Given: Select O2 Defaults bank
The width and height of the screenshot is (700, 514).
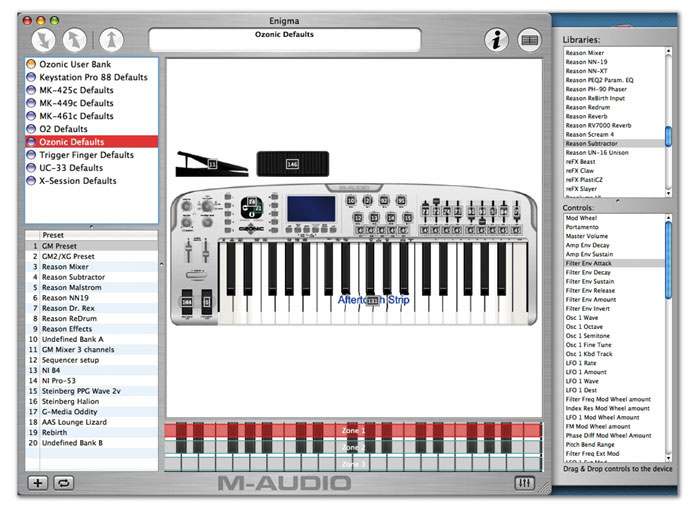Looking at the screenshot, I should tap(92, 129).
